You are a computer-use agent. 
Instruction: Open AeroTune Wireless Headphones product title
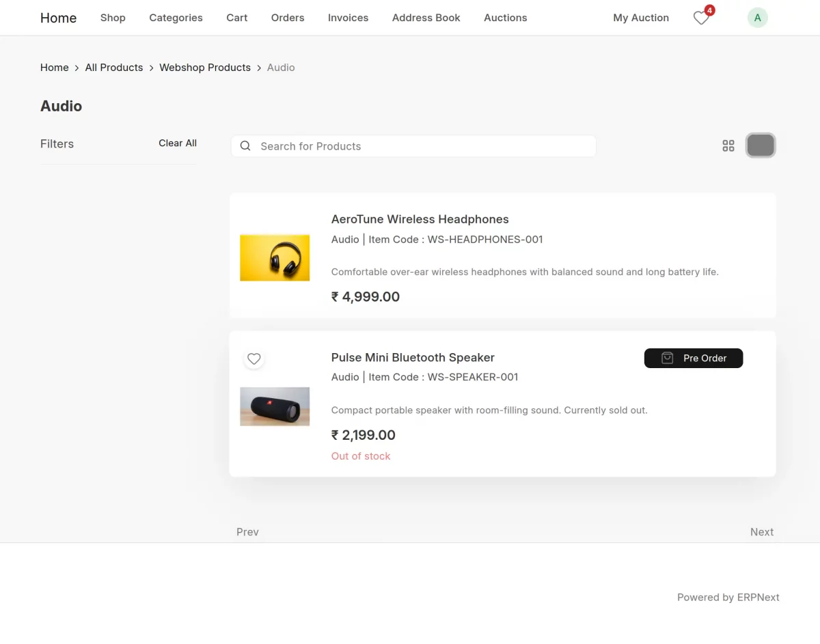coord(420,219)
